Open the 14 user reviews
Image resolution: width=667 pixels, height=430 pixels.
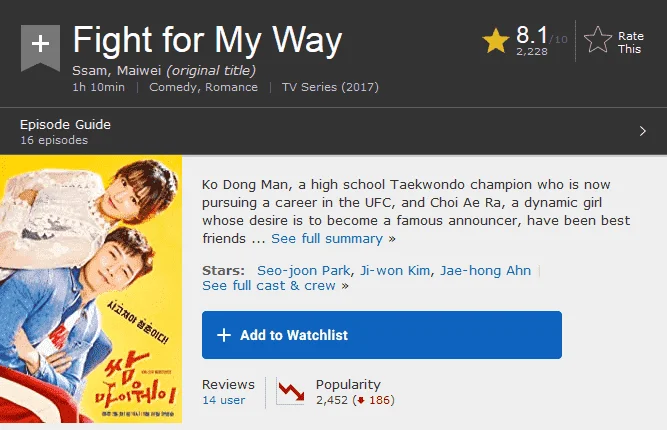(x=224, y=400)
